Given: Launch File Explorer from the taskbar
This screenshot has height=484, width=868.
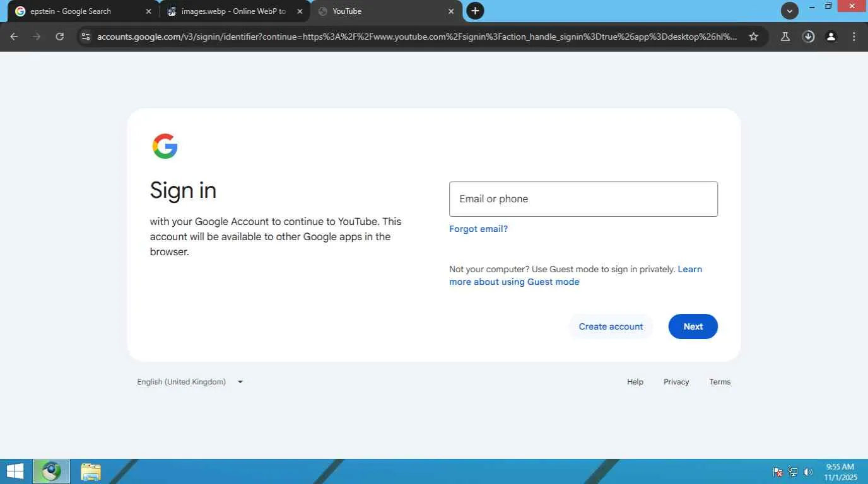Looking at the screenshot, I should 91,471.
